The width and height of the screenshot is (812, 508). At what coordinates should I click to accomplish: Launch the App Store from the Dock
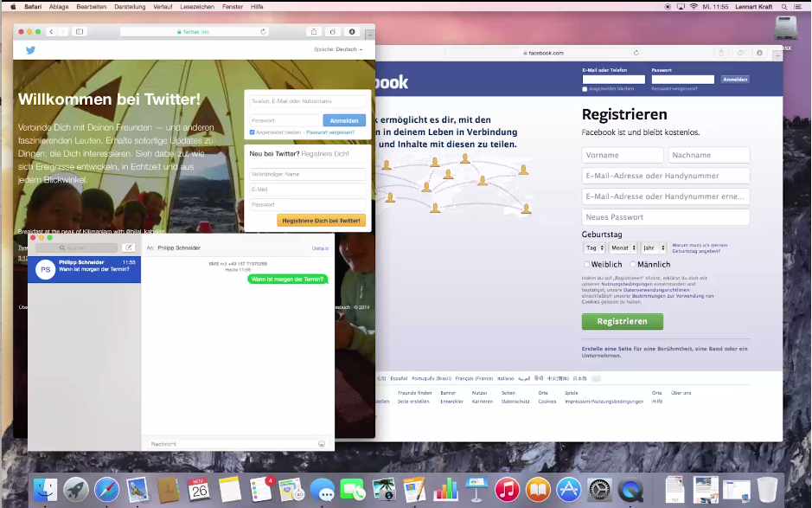[569, 489]
